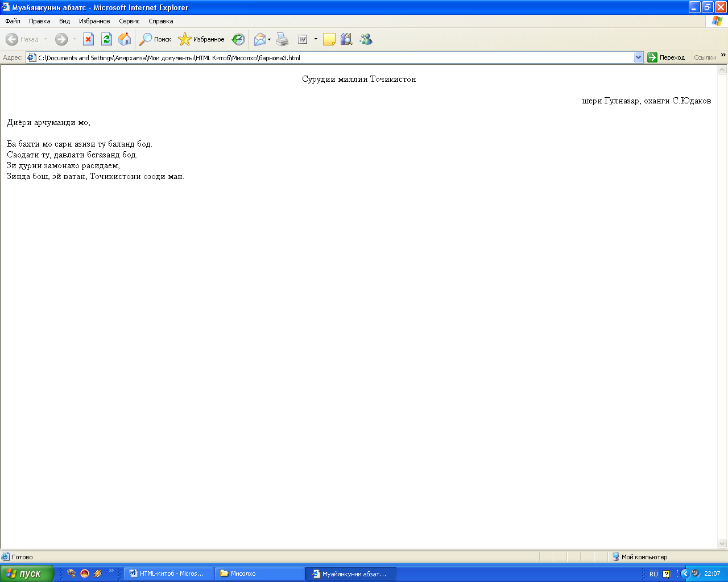Expand the Links toolbar chevron
Screen dimensions: 728x582
723,55
